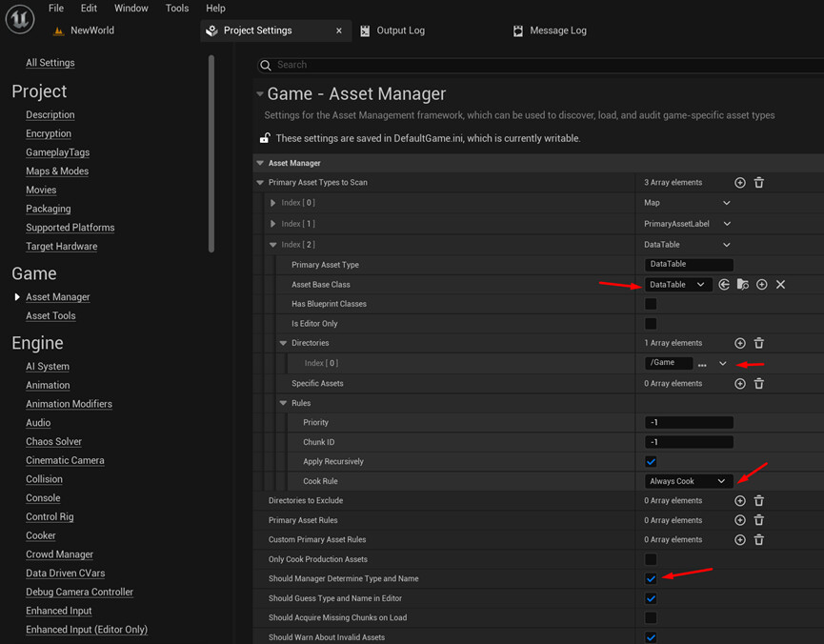The width and height of the screenshot is (824, 644).
Task: Enable the Has Blueprint Classes checkbox
Action: [651, 304]
